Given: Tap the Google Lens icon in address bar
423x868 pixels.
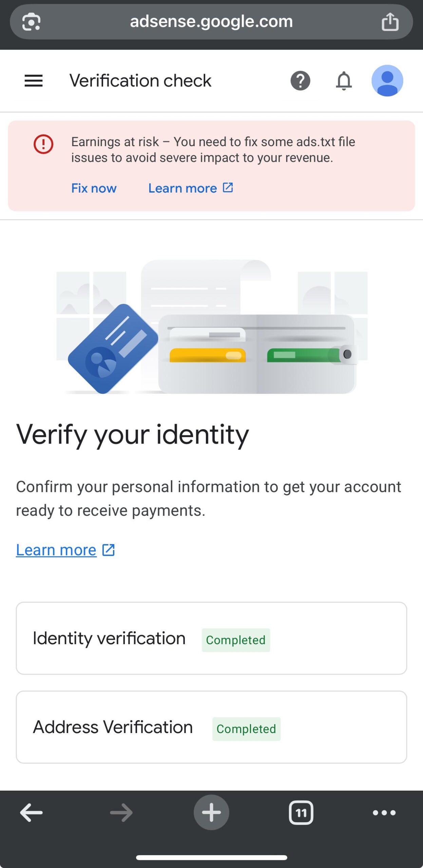Looking at the screenshot, I should click(x=31, y=22).
